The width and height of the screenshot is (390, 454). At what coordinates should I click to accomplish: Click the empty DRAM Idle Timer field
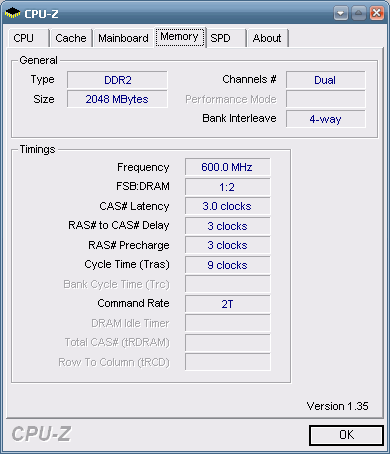[228, 323]
